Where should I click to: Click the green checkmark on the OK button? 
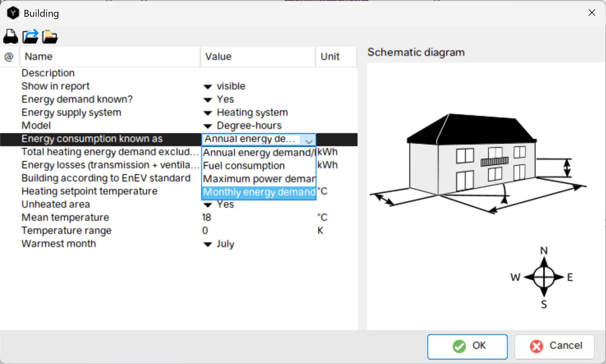tap(459, 346)
